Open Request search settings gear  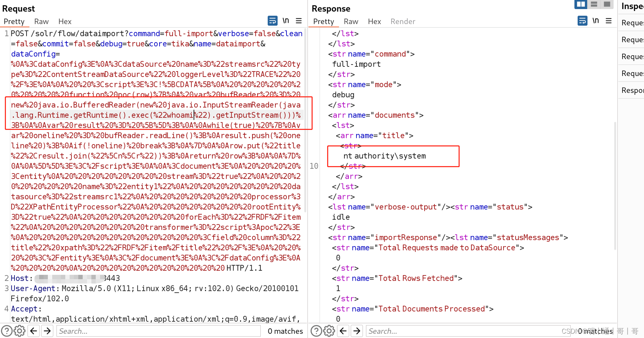click(20, 331)
